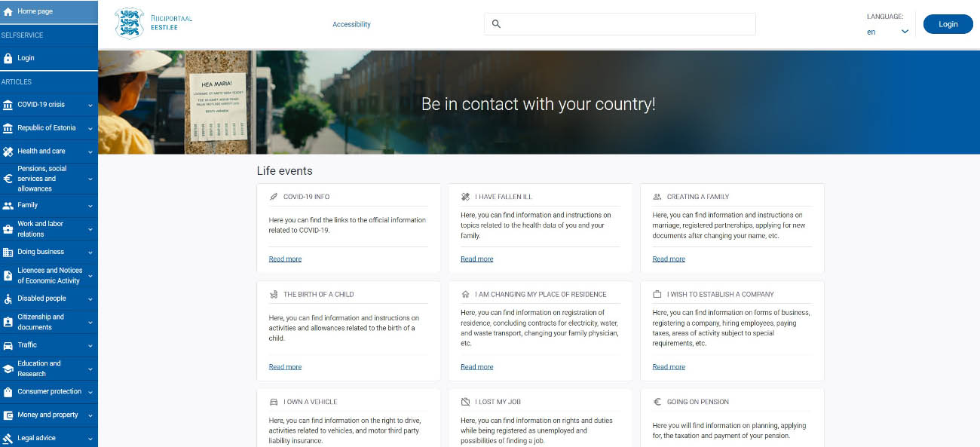
Task: Click the stroller icon on THE BIRTH OF A CHILD card
Action: click(274, 295)
